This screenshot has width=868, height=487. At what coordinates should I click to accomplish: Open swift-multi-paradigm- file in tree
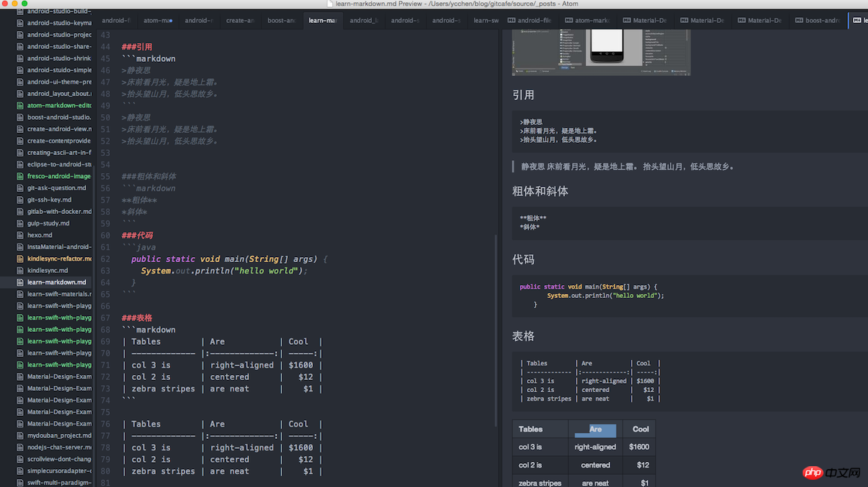pyautogui.click(x=60, y=483)
